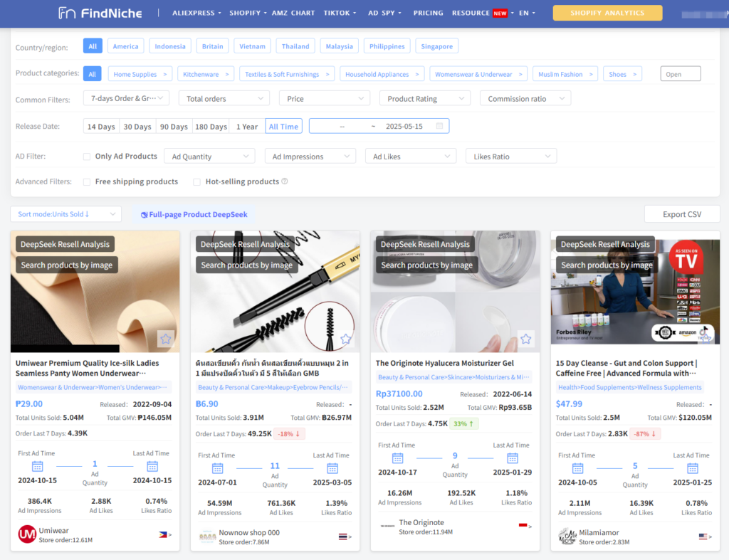
Task: Open the Muslim Fashion category
Action: (x=565, y=74)
